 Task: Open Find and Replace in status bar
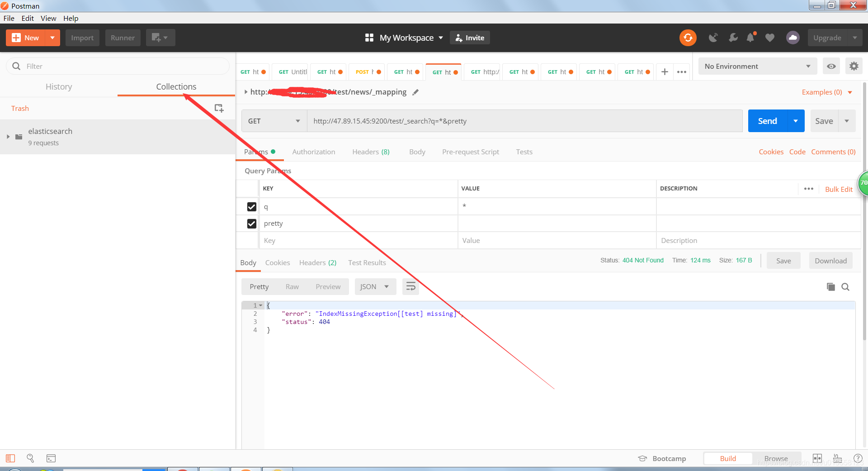pyautogui.click(x=30, y=458)
